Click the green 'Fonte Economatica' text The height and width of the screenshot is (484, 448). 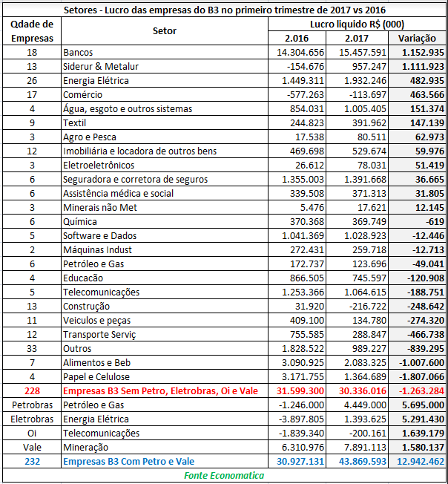224,475
